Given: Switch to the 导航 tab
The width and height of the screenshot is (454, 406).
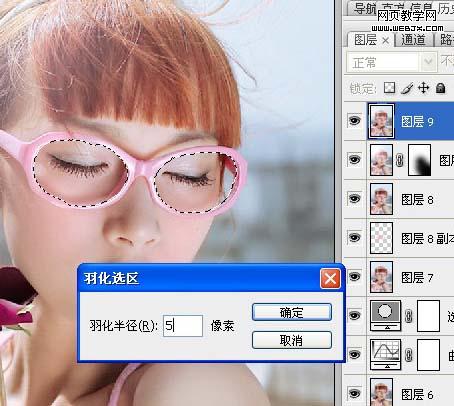Looking at the screenshot, I should tap(364, 8).
